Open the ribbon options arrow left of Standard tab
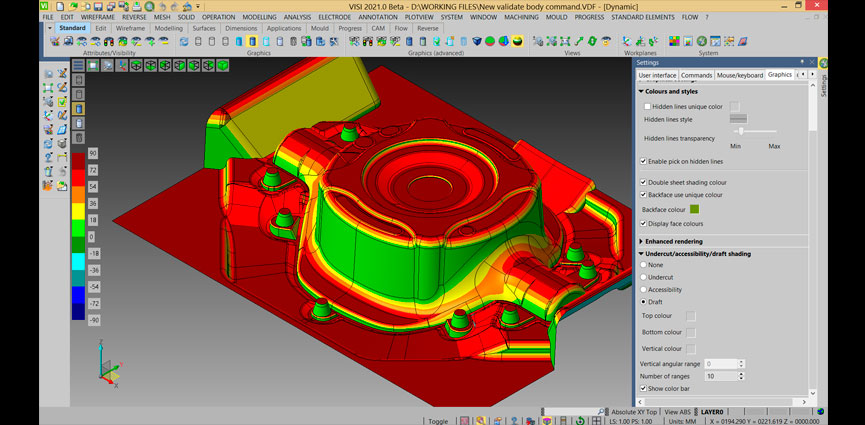The image size is (865, 425). coord(49,28)
